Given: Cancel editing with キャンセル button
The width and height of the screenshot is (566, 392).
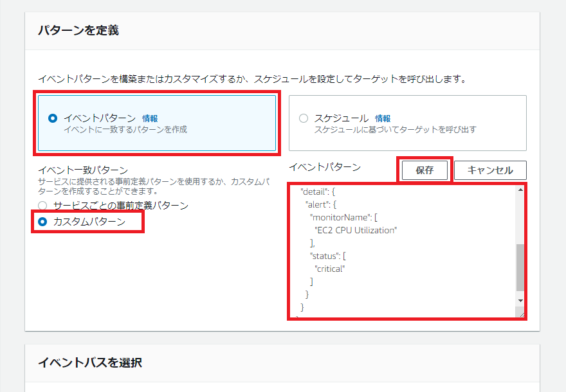Looking at the screenshot, I should tap(490, 170).
